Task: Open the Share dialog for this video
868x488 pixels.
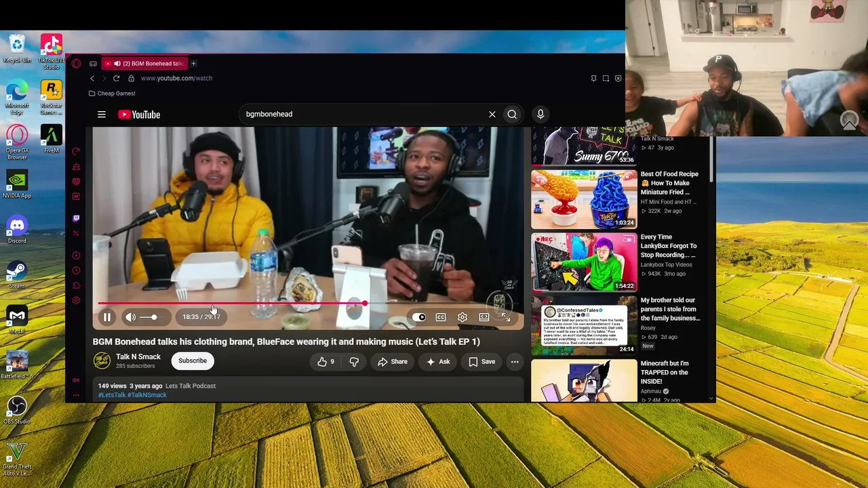Action: point(393,362)
